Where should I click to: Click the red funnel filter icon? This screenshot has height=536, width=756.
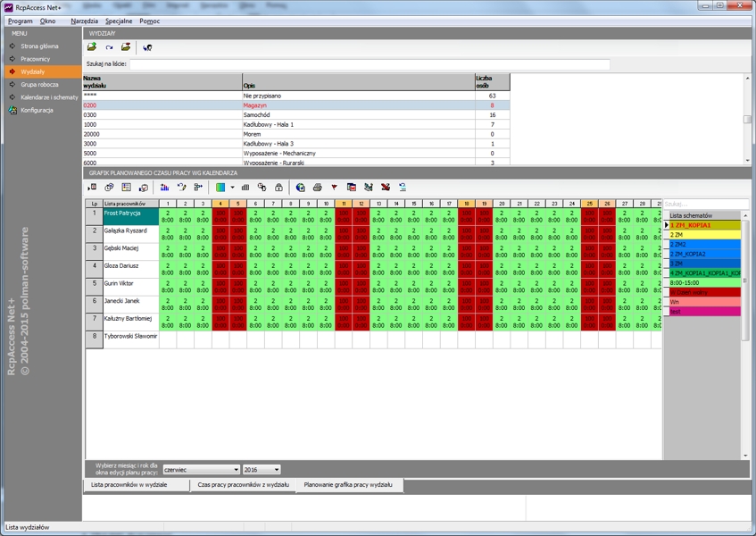(x=334, y=188)
